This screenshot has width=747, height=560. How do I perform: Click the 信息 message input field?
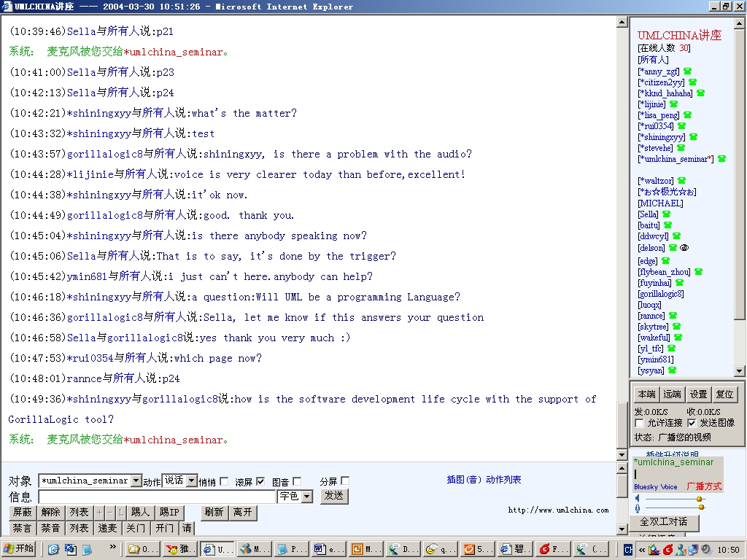tap(158, 497)
